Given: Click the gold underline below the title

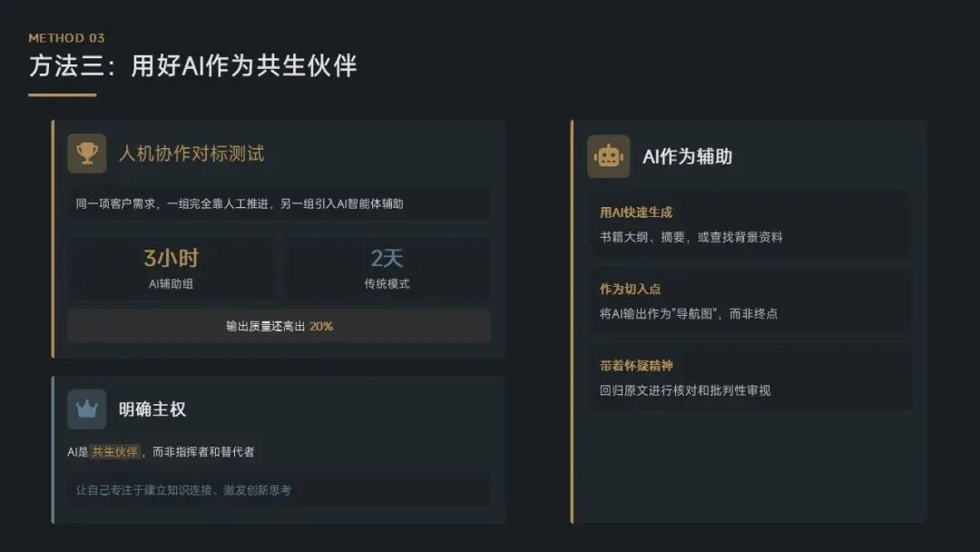Looking at the screenshot, I should click(x=62, y=95).
